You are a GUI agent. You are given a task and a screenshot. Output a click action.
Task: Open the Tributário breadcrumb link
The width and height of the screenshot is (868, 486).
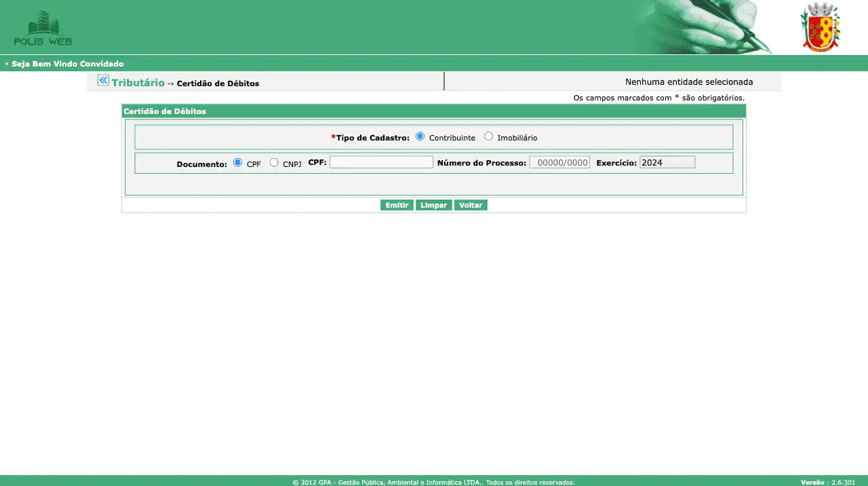pyautogui.click(x=138, y=83)
